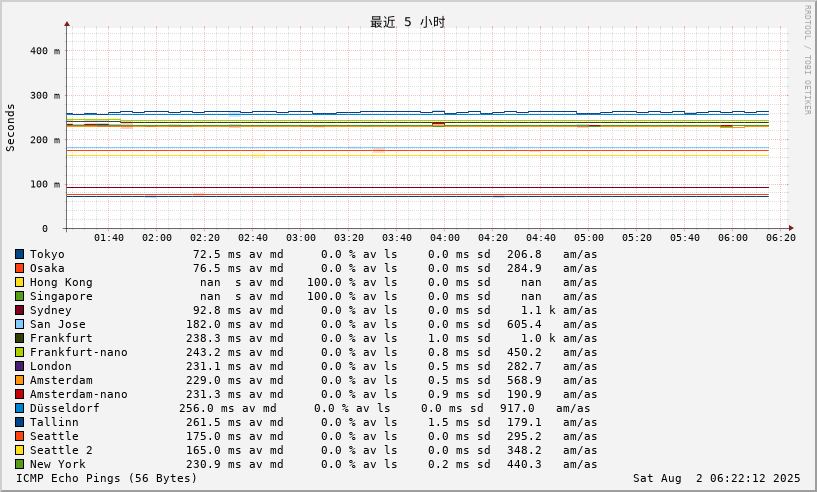Click the graph title 最近 5 小时

point(407,22)
